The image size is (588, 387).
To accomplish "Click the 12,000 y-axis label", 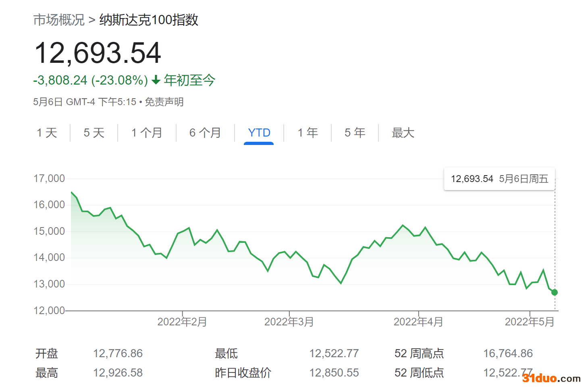I will (49, 310).
